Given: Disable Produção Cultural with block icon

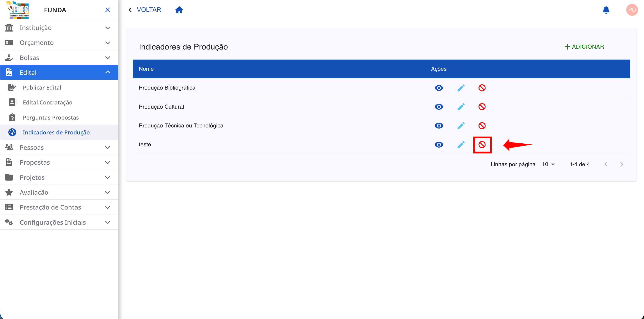Looking at the screenshot, I should 482,107.
